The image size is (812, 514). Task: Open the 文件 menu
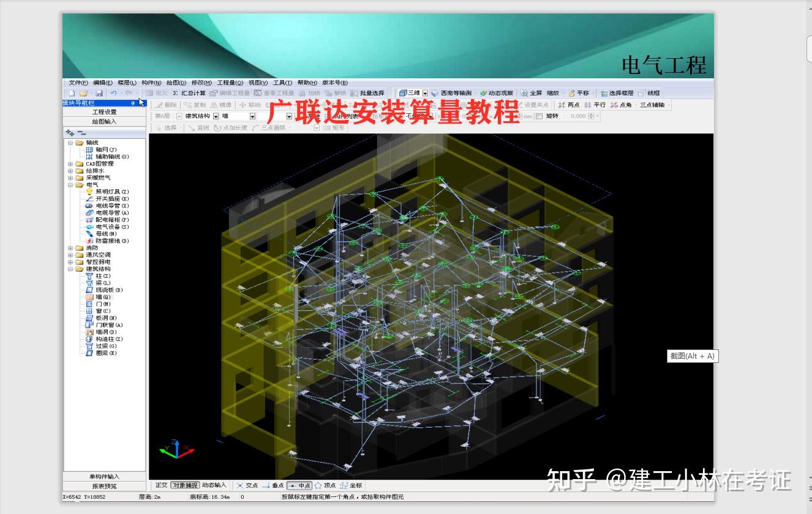[78, 83]
